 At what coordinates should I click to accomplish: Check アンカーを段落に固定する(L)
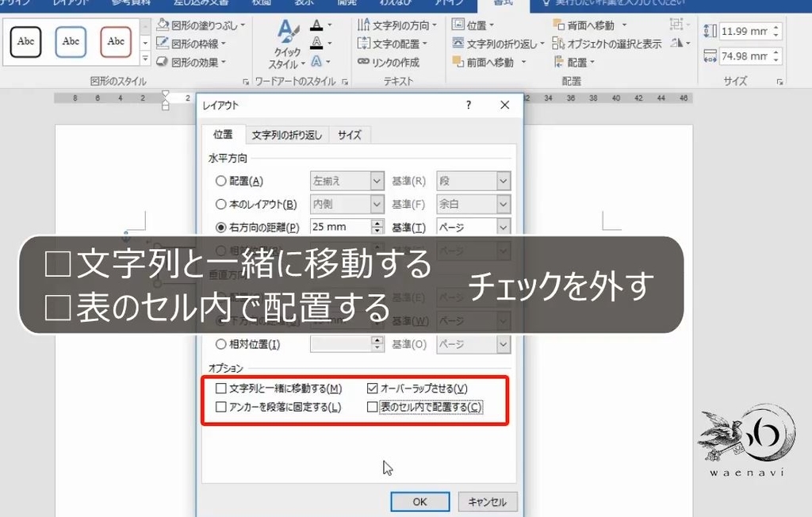pos(221,407)
